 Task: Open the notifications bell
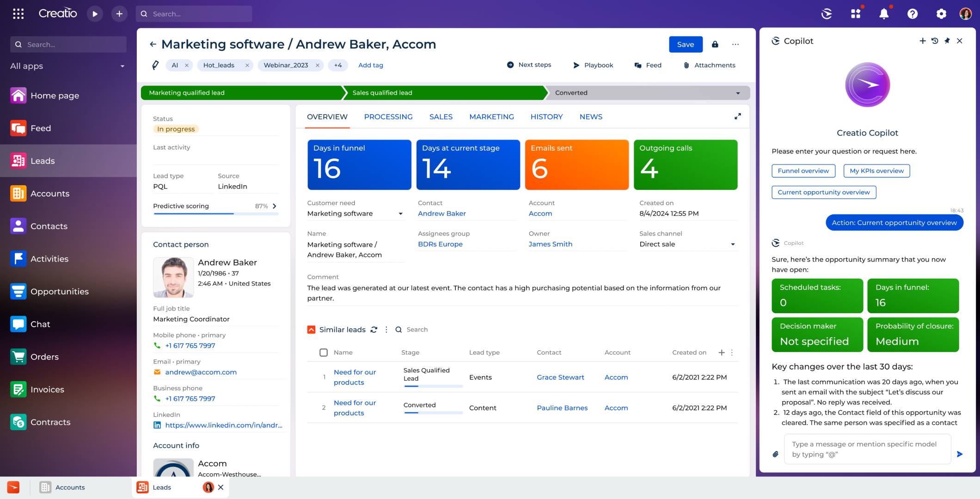(x=883, y=14)
